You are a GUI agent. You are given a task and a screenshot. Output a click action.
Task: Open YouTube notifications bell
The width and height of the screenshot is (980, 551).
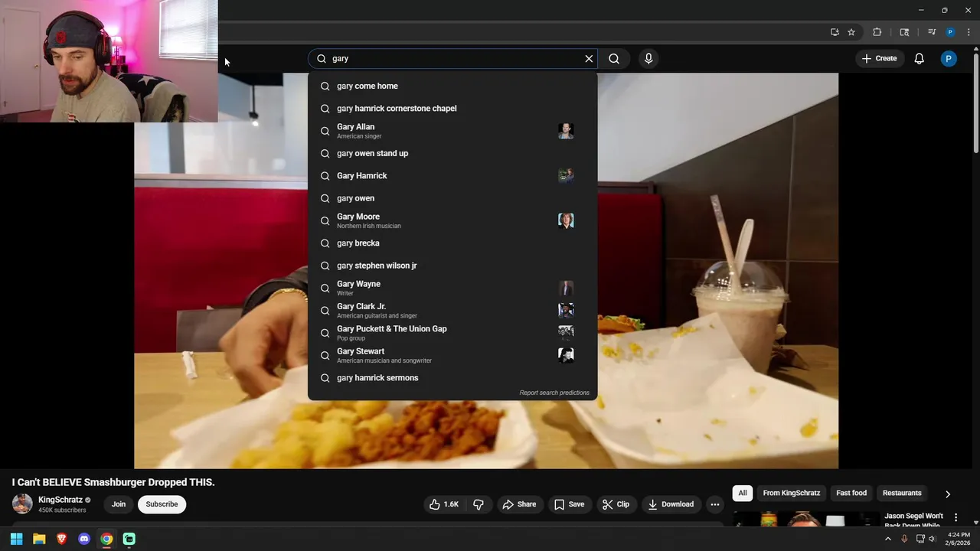point(920,58)
